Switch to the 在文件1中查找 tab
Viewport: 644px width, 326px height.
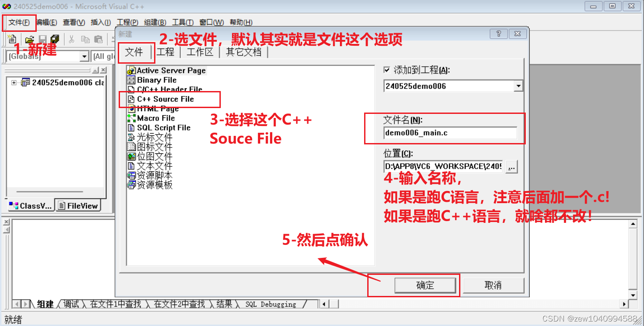click(x=116, y=304)
